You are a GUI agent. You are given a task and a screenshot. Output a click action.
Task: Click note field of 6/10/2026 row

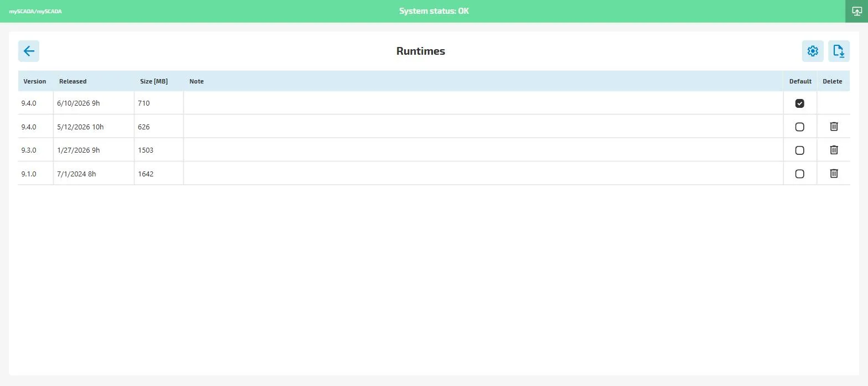click(x=483, y=103)
